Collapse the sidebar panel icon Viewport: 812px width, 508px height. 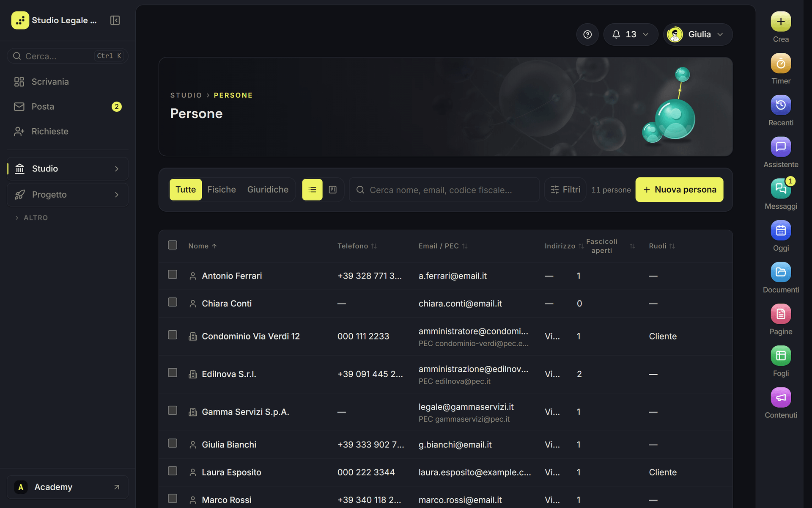click(115, 20)
